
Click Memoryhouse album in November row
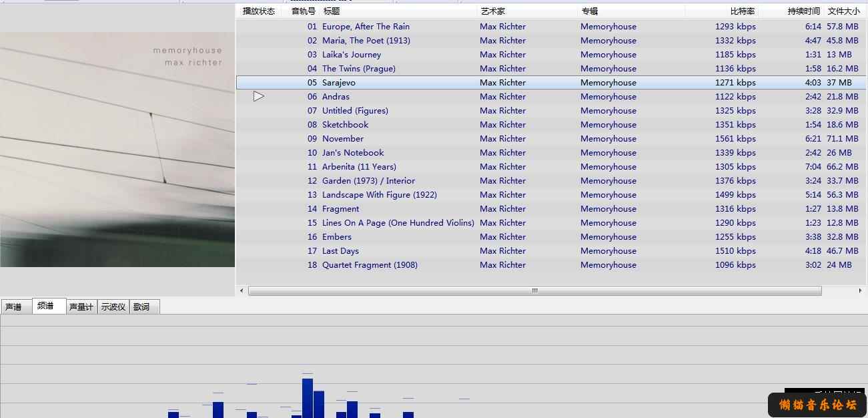point(608,139)
